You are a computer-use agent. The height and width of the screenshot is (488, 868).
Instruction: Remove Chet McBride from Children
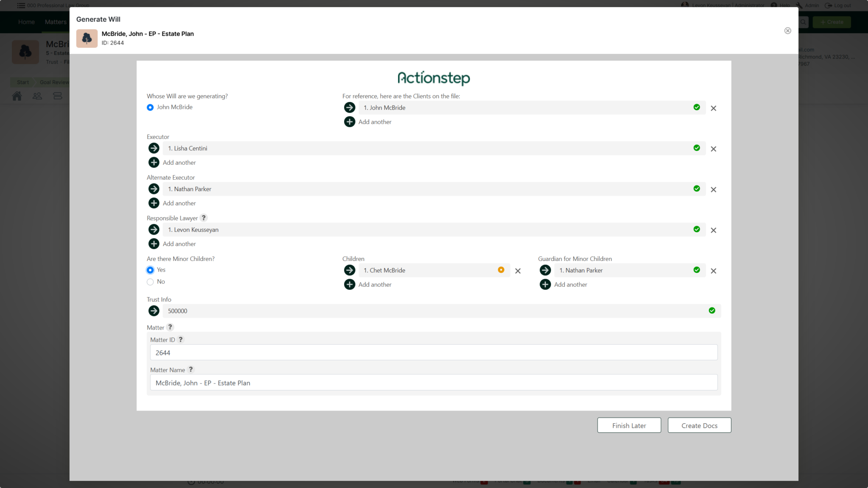click(x=517, y=271)
